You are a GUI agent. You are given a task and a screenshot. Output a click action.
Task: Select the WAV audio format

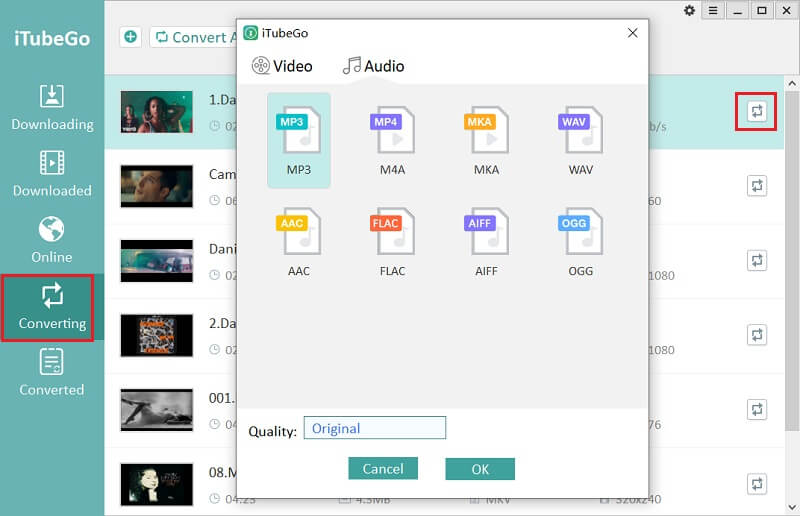point(581,140)
